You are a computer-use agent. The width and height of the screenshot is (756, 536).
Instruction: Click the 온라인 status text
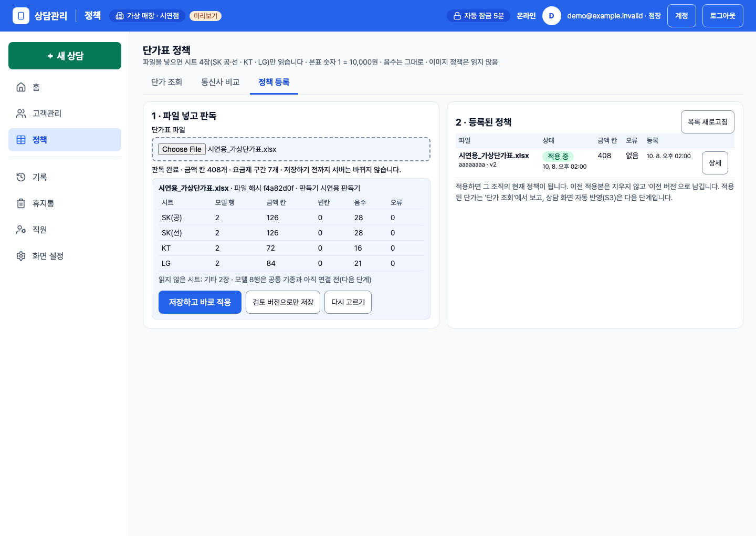(526, 16)
